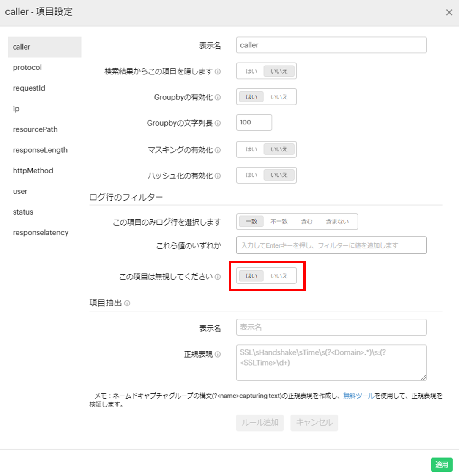Click info icon beside マスキングの有効化
The image size is (459, 476).
pyautogui.click(x=218, y=150)
